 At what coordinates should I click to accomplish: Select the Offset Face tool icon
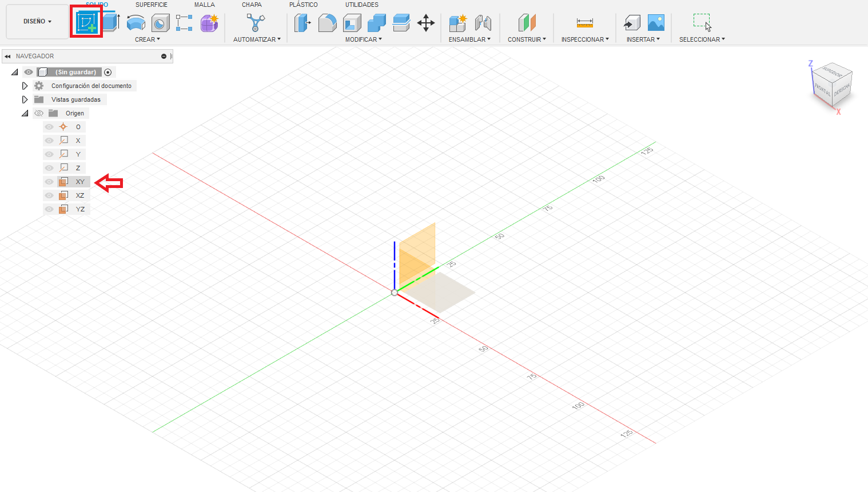[x=401, y=23]
